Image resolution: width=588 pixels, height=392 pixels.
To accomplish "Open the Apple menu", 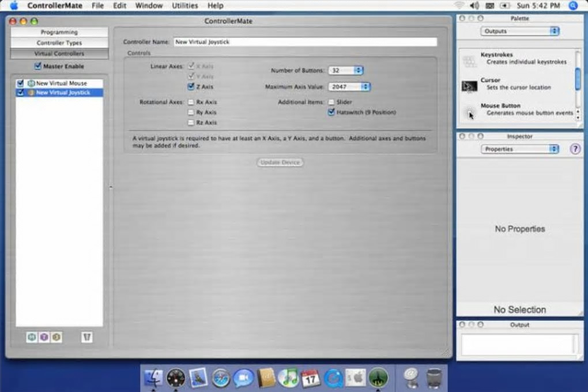I will pyautogui.click(x=14, y=6).
